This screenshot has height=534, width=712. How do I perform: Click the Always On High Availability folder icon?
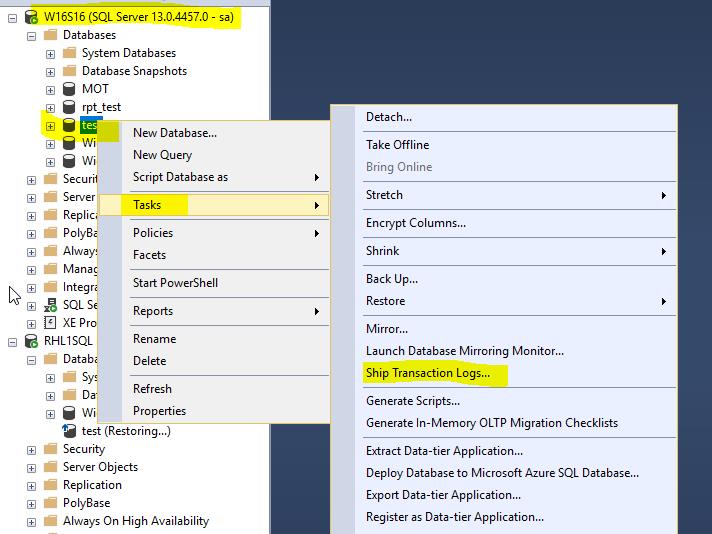point(50,521)
